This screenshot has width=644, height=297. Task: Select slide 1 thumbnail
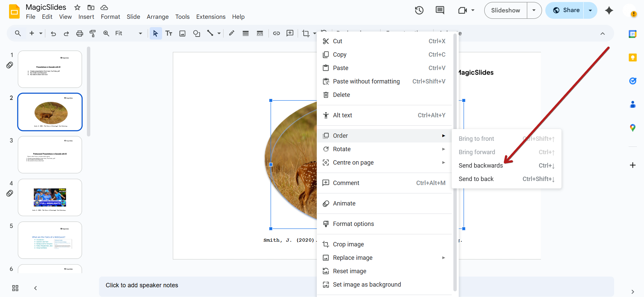50,69
